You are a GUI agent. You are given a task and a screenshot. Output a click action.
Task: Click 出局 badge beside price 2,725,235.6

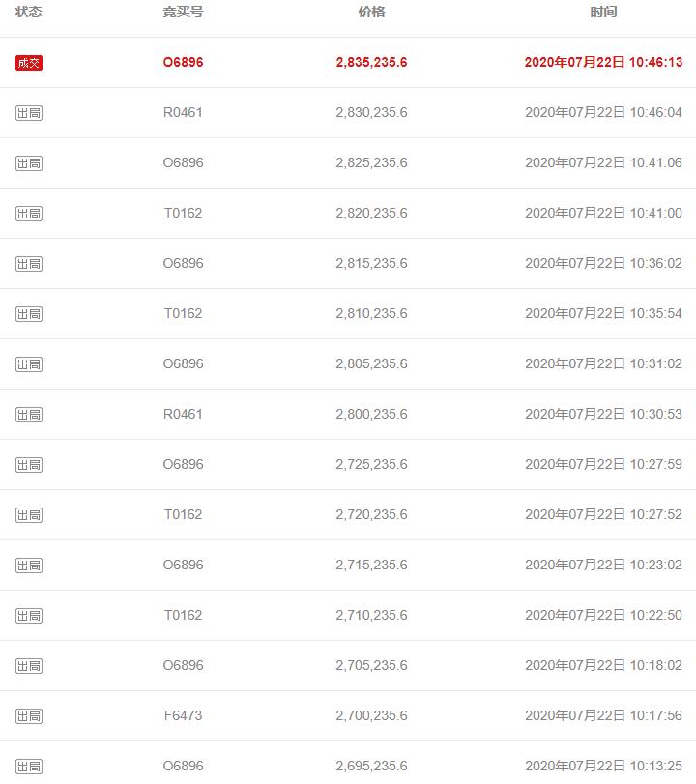click(x=29, y=465)
